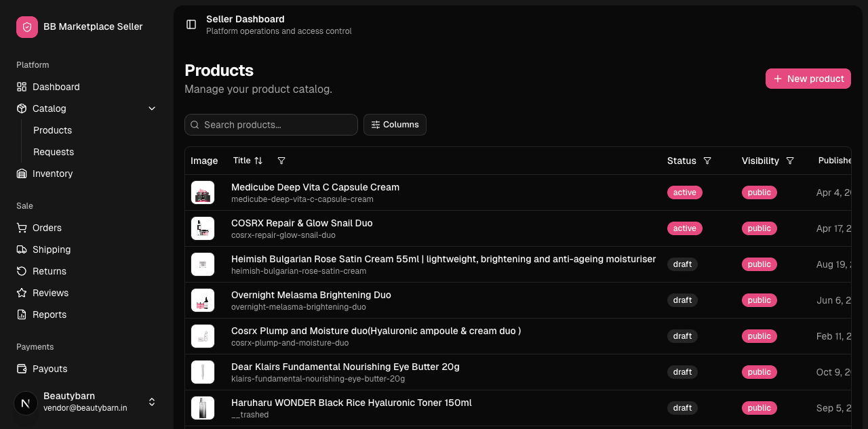Screen dimensions: 868x429
Task: Click the Reviews star icon
Action: [x=22, y=293]
